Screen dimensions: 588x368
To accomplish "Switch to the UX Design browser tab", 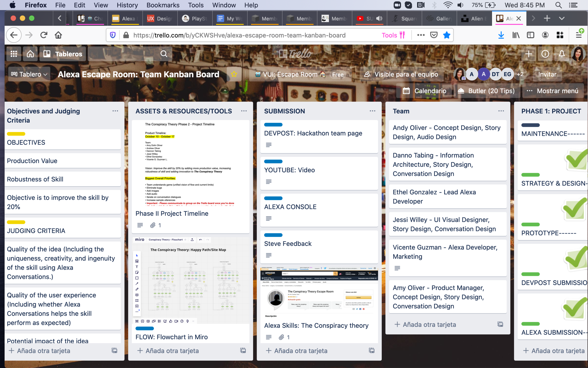I will [x=160, y=19].
